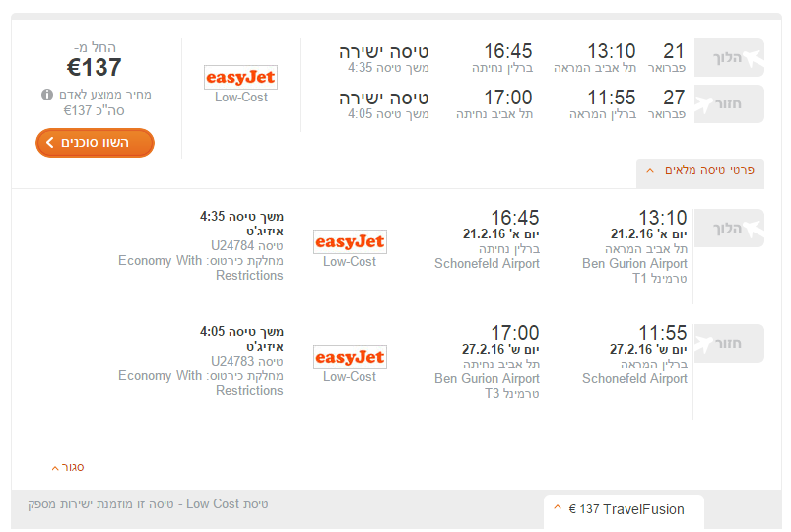Screen dimensions: 791x532
Task: Click the 'Low-Cost' label under the summary logo
Action: pos(241,98)
